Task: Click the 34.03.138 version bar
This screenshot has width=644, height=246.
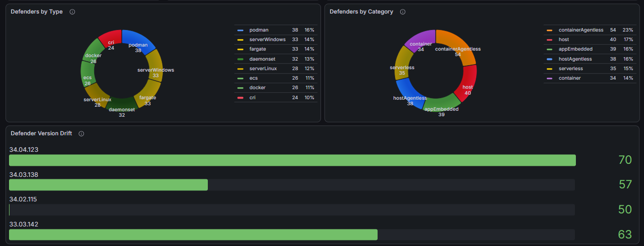Action: coord(292,184)
